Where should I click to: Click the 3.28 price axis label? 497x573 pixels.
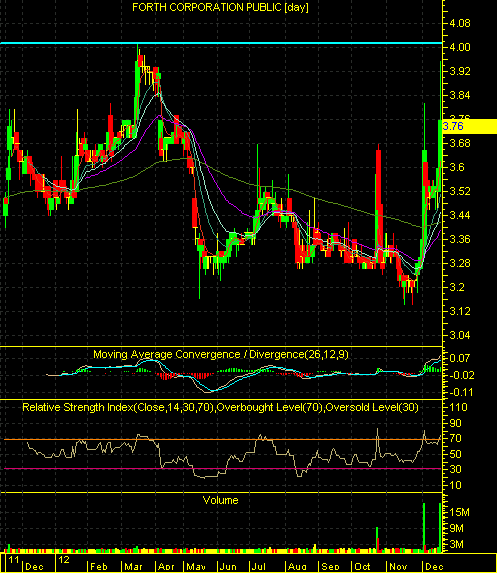460,263
